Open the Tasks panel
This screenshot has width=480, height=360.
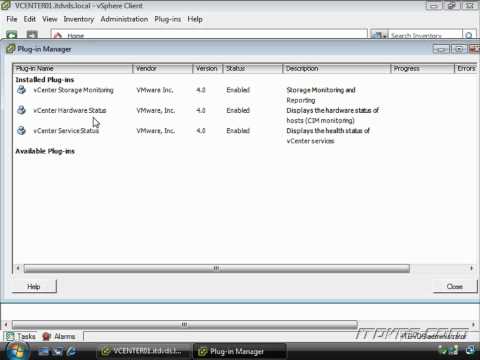point(21,336)
